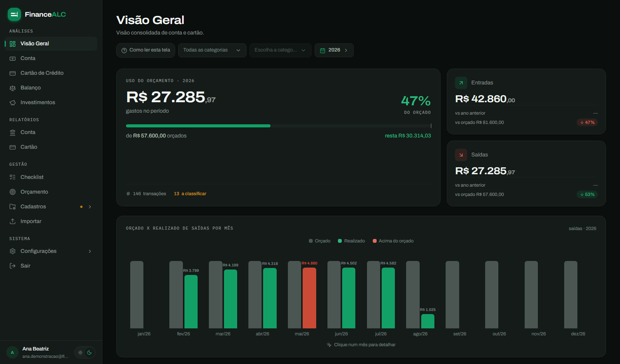Click the Importar upload icon

coord(12,221)
